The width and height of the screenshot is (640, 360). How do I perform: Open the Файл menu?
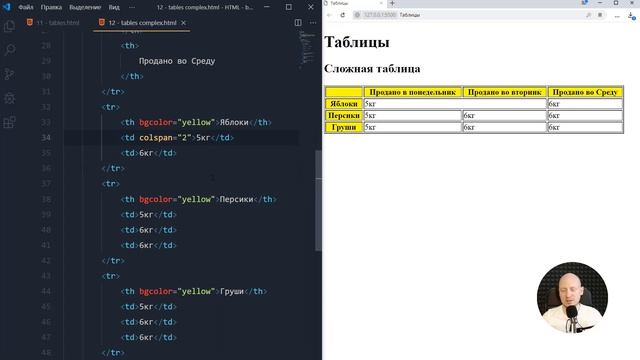[x=26, y=7]
